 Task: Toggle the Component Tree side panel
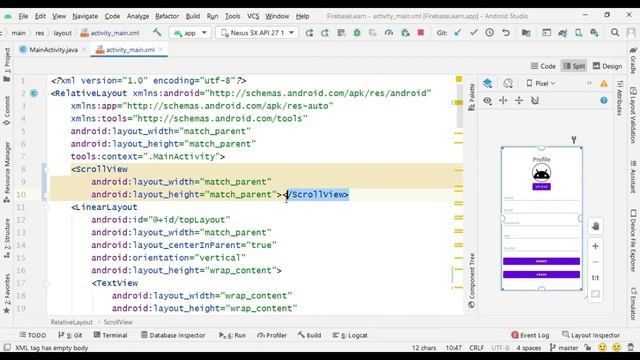coord(471,280)
